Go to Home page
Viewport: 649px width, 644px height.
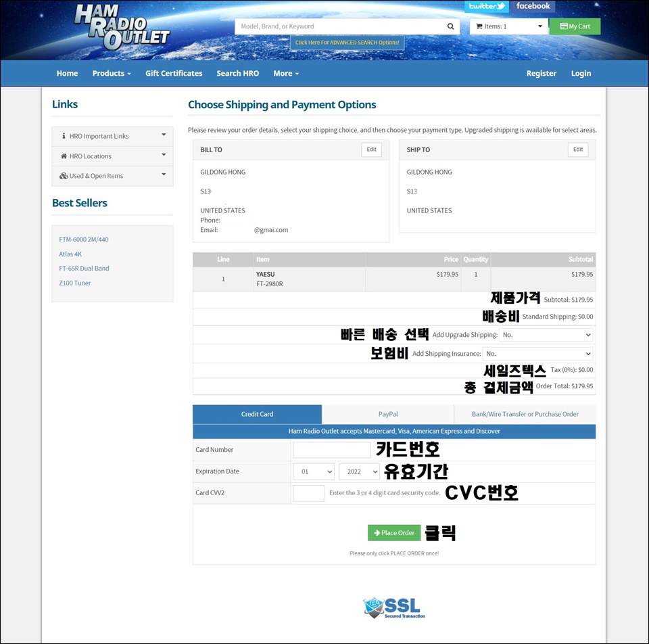tap(67, 73)
